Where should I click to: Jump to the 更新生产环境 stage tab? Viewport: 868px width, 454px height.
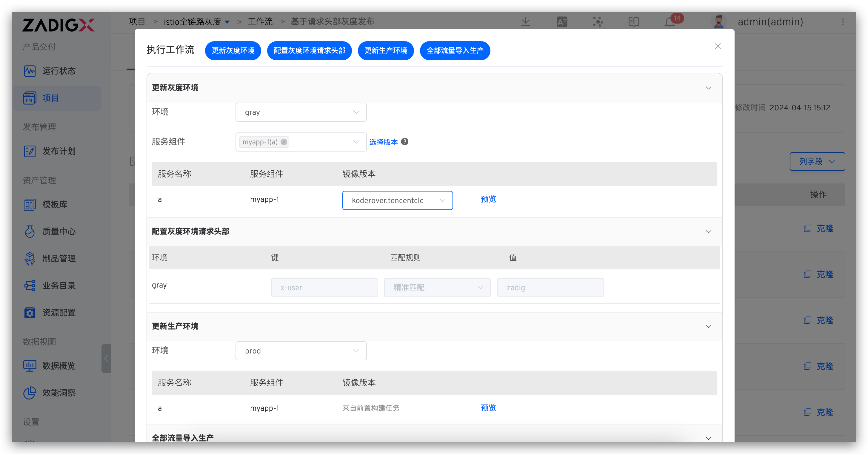[x=385, y=51]
